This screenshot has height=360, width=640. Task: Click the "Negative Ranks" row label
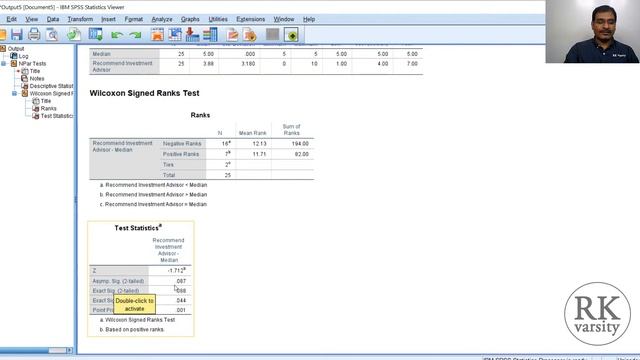click(182, 144)
